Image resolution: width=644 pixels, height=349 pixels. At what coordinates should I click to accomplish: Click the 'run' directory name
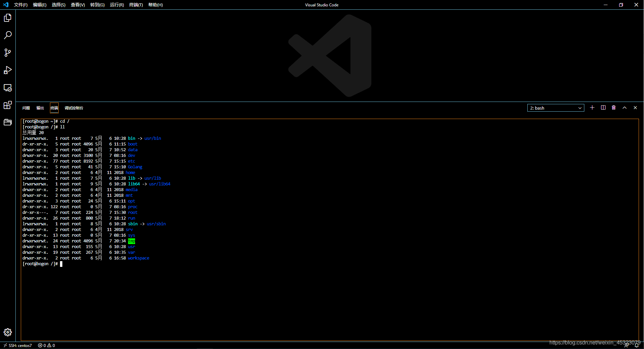[131, 218]
